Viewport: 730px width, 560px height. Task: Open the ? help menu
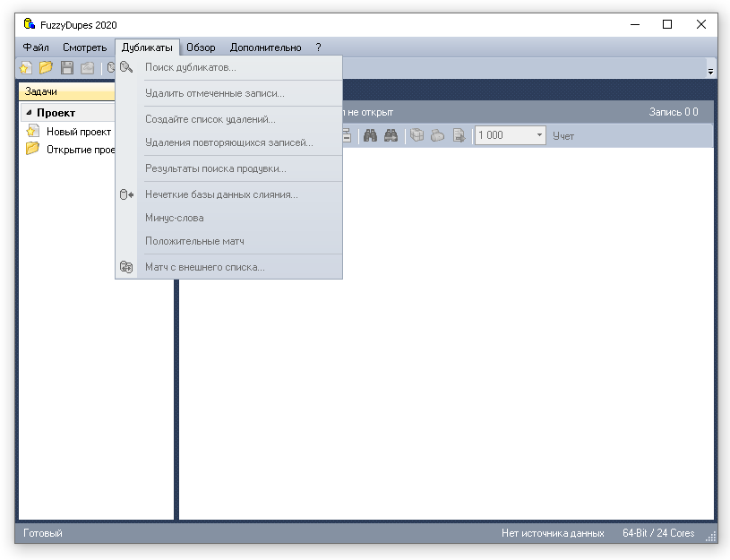pyautogui.click(x=319, y=47)
